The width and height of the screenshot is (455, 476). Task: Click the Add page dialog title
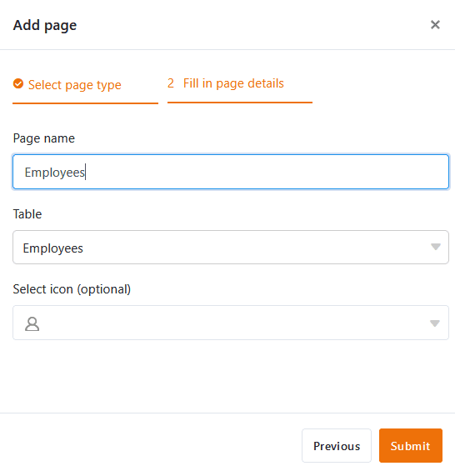45,25
